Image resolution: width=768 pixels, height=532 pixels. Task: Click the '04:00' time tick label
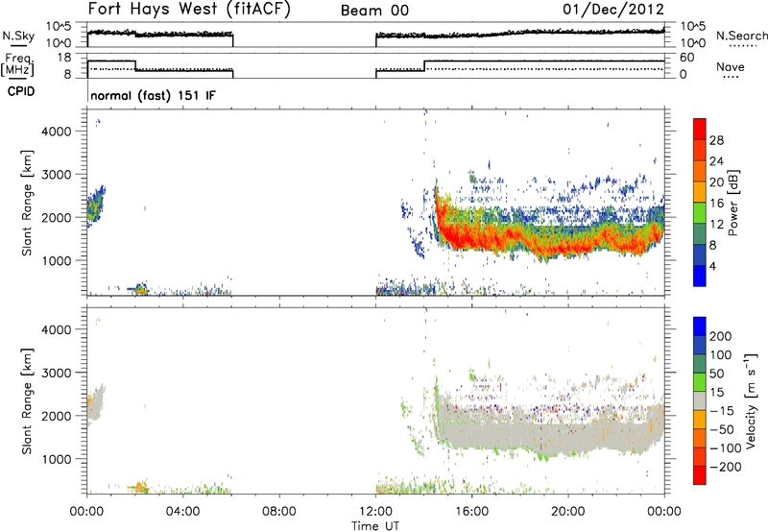183,512
